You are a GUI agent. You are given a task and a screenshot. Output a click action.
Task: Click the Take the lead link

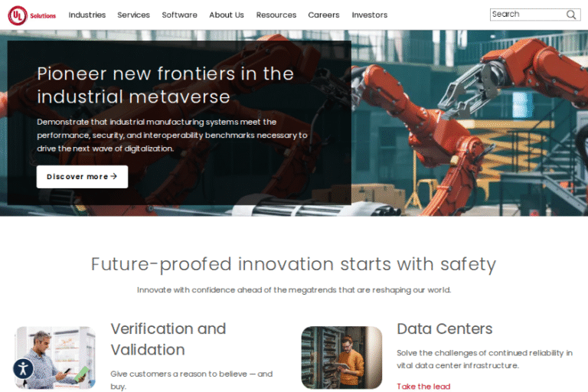point(423,387)
